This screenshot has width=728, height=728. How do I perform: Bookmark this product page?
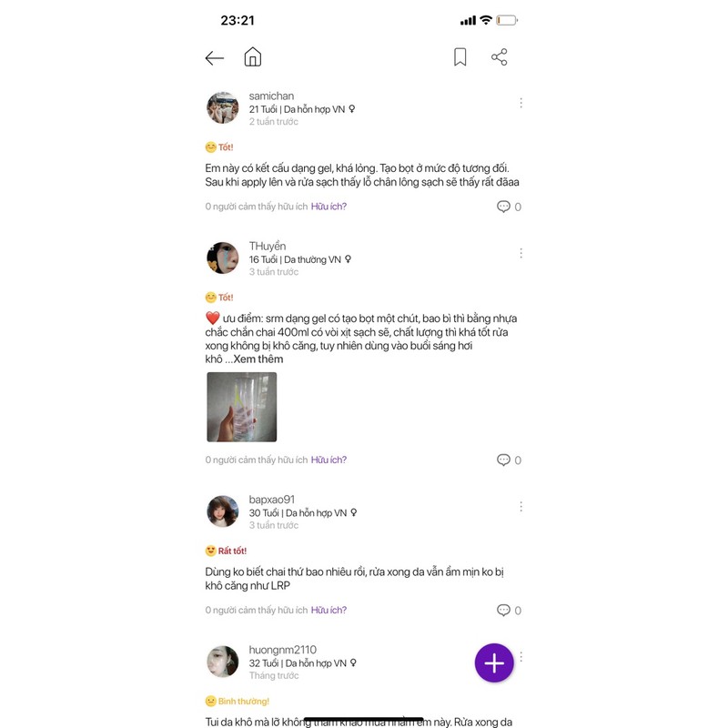[x=460, y=57]
